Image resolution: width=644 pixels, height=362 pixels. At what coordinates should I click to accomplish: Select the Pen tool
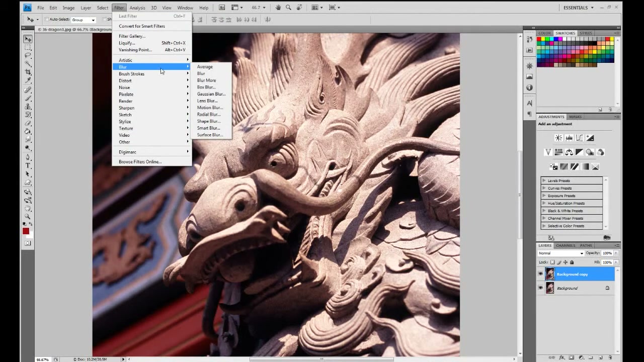point(28,157)
